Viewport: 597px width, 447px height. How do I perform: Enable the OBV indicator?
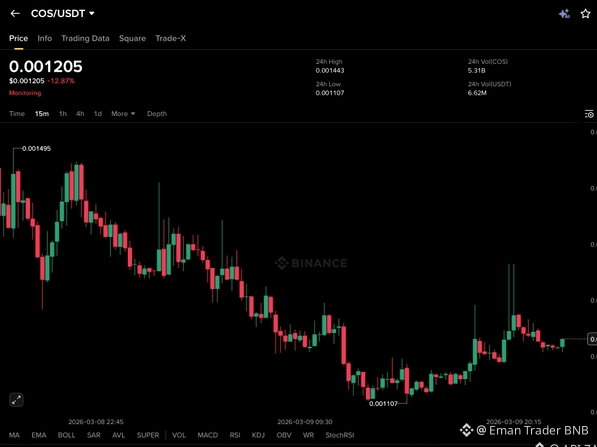coord(284,435)
